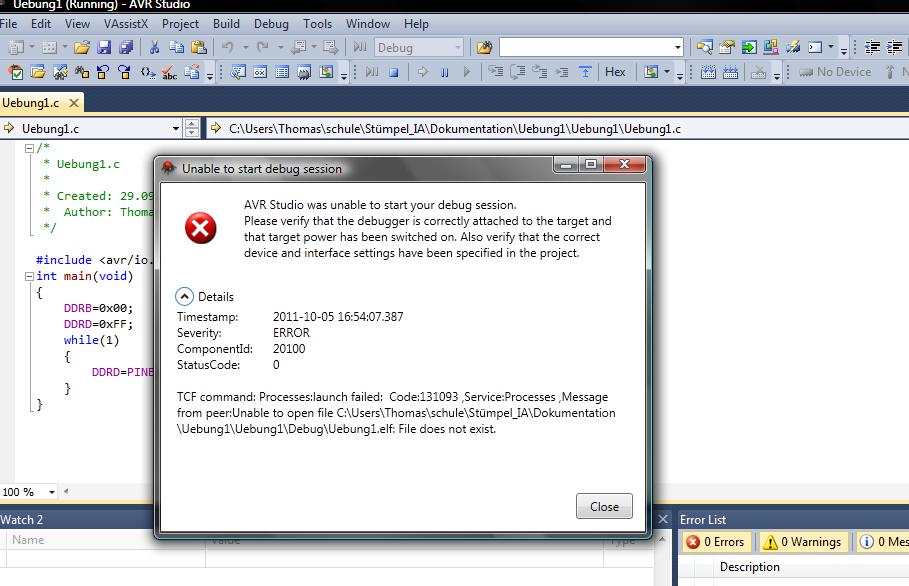Image resolution: width=909 pixels, height=586 pixels.
Task: Filter by 0 Warnings button
Action: 803,542
